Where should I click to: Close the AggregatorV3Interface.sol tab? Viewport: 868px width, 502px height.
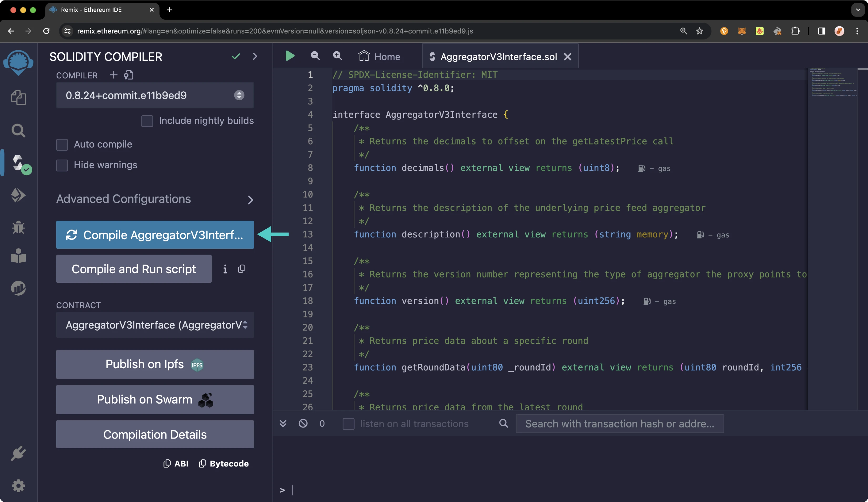568,57
